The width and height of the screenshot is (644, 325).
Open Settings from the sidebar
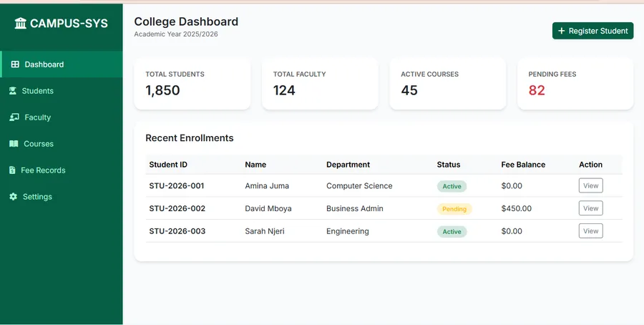click(62, 196)
